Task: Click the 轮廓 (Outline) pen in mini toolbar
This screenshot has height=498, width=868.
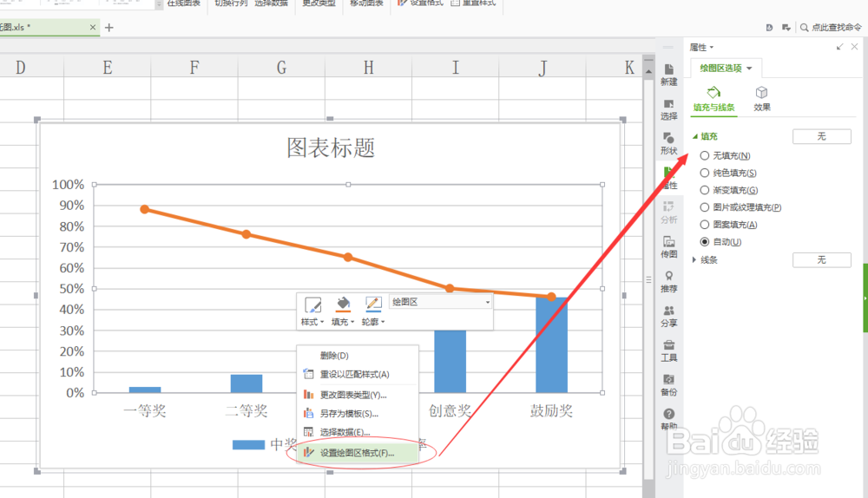Action: [x=373, y=304]
